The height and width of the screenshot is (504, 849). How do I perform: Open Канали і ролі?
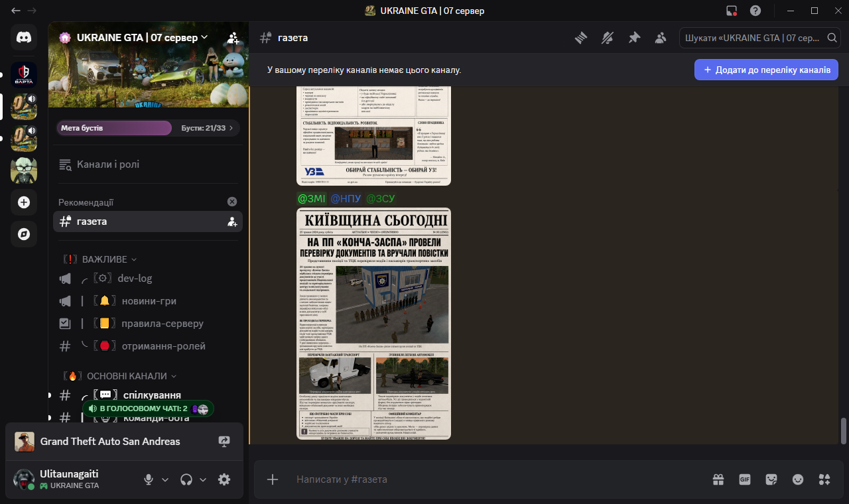[x=147, y=164]
